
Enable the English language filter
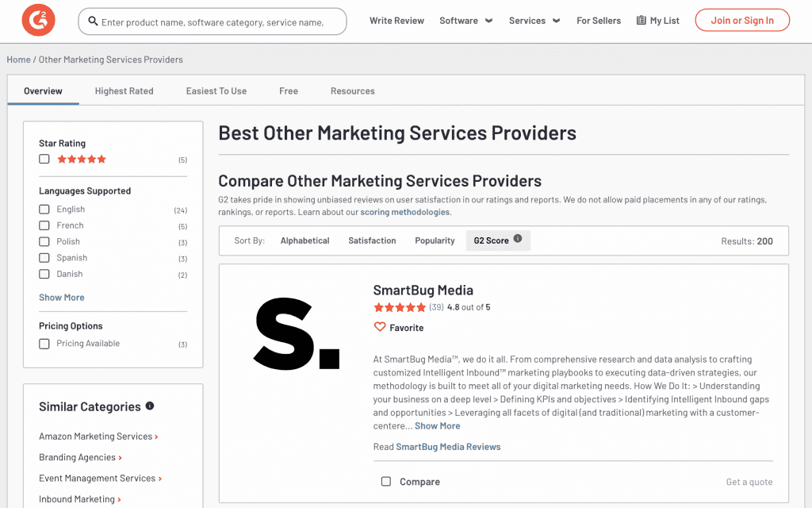click(44, 210)
